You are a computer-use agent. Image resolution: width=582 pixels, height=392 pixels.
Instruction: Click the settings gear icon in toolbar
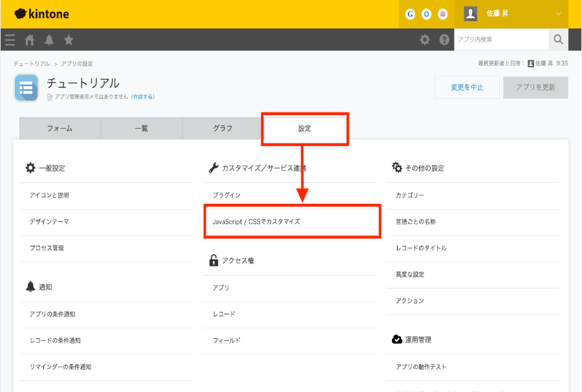425,39
